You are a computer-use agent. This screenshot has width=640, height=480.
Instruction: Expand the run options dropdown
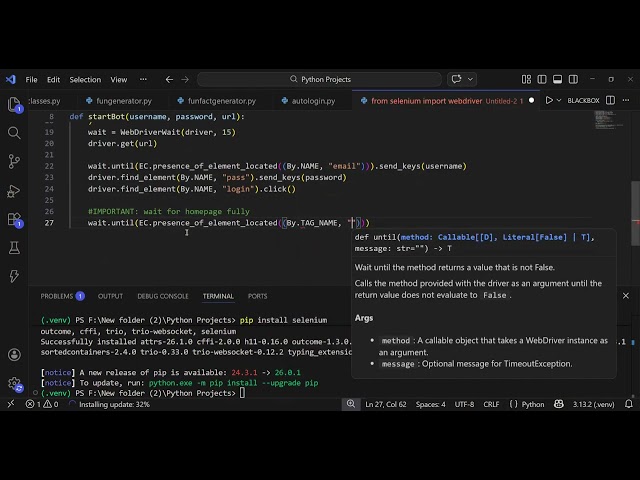point(559,100)
